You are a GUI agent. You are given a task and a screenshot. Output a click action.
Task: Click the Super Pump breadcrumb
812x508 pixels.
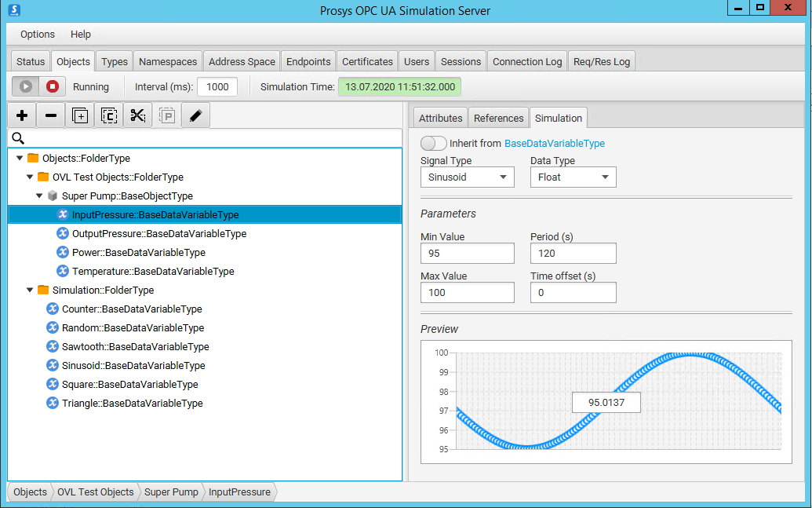[x=171, y=492]
